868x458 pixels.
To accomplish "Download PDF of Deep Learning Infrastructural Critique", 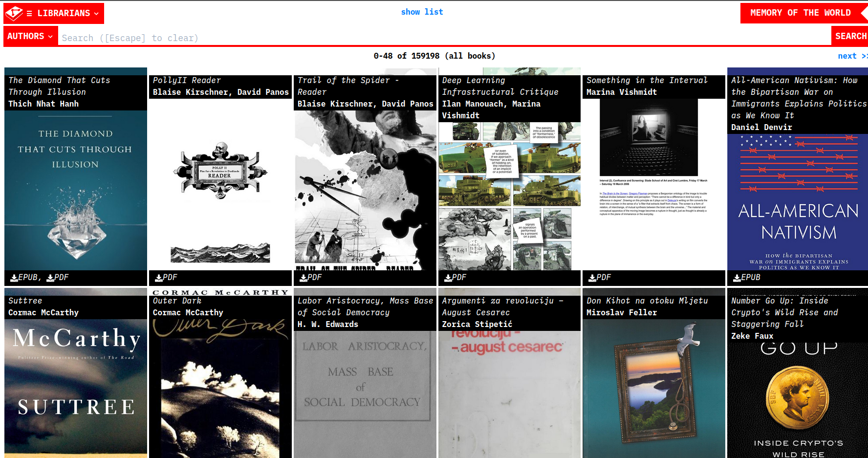I will click(x=456, y=277).
